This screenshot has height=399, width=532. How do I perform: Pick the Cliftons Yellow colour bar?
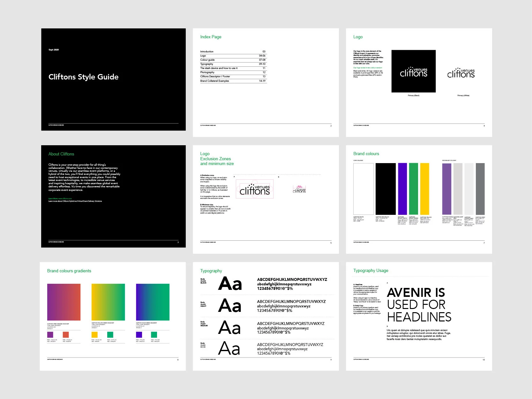coord(425,189)
